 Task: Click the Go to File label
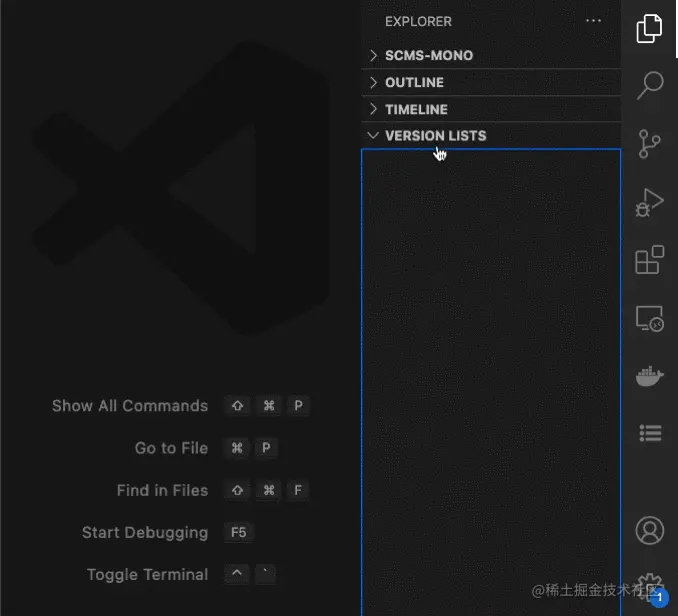click(x=171, y=448)
